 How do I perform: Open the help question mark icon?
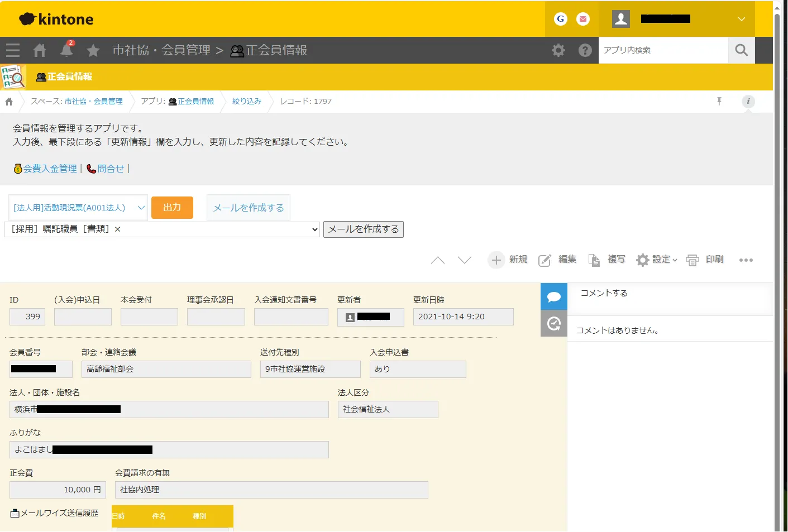585,50
